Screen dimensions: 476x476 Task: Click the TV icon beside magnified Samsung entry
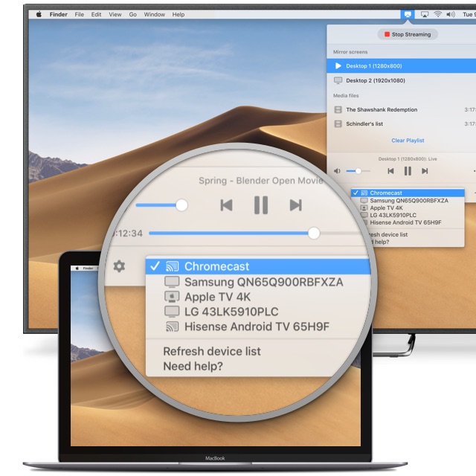[172, 282]
